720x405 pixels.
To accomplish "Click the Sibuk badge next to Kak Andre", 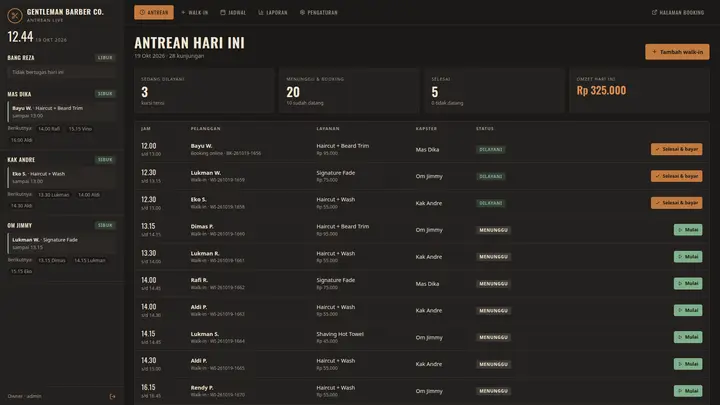I will (105, 160).
